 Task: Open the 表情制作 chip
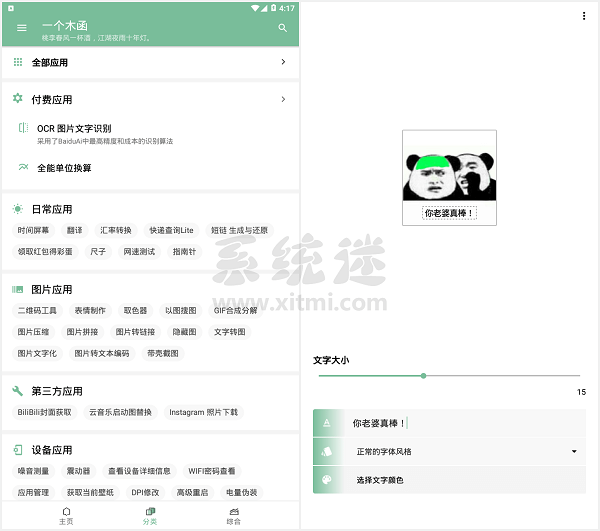point(90,310)
